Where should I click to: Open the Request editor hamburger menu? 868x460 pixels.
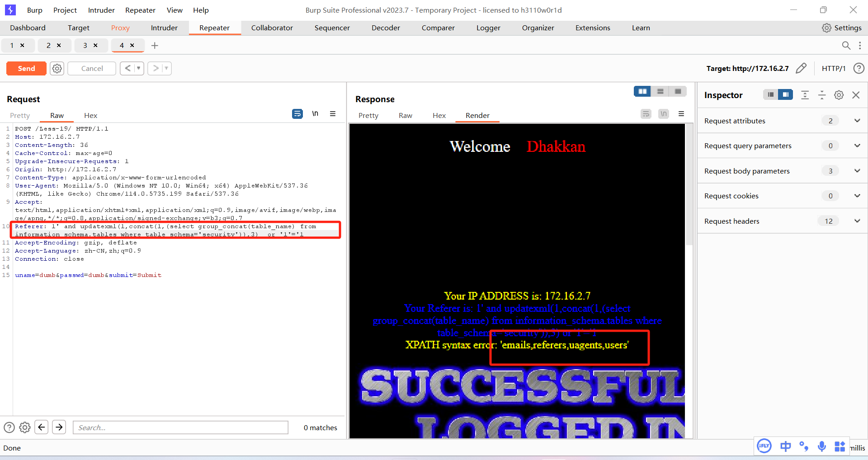click(x=333, y=114)
